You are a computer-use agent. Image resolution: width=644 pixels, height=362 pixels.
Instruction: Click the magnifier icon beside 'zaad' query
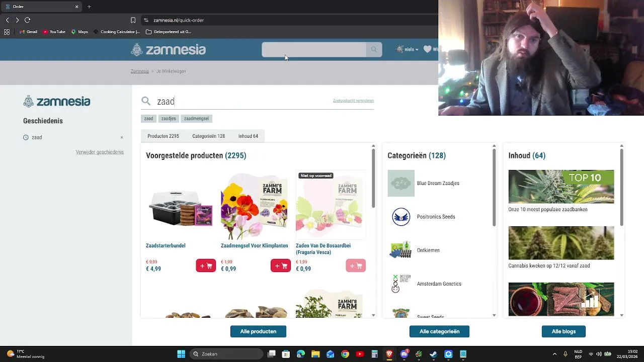pyautogui.click(x=146, y=101)
